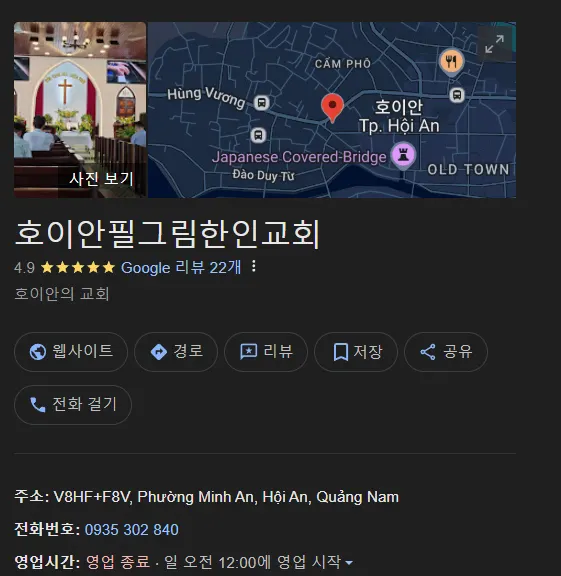Screen dimensions: 561x576
Task: Click the Japanese Covered Bridge landmark icon
Action: pos(403,156)
